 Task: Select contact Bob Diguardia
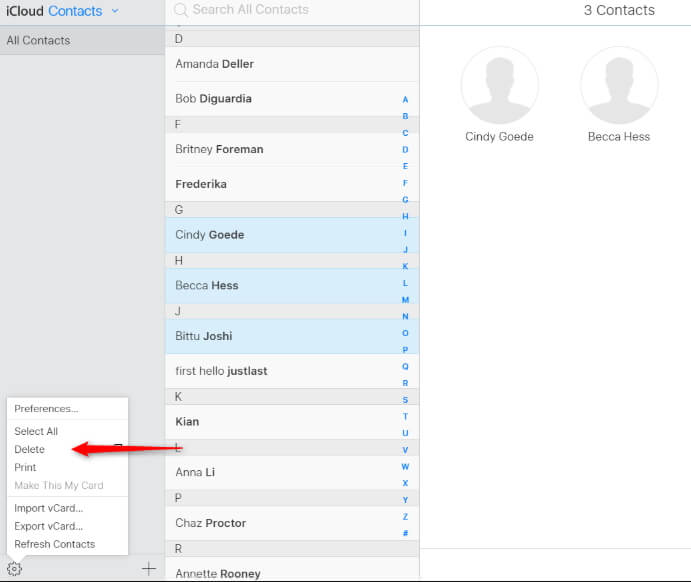(x=292, y=99)
